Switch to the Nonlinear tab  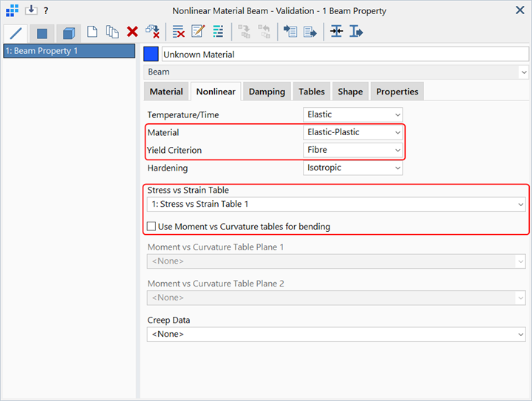pos(216,92)
